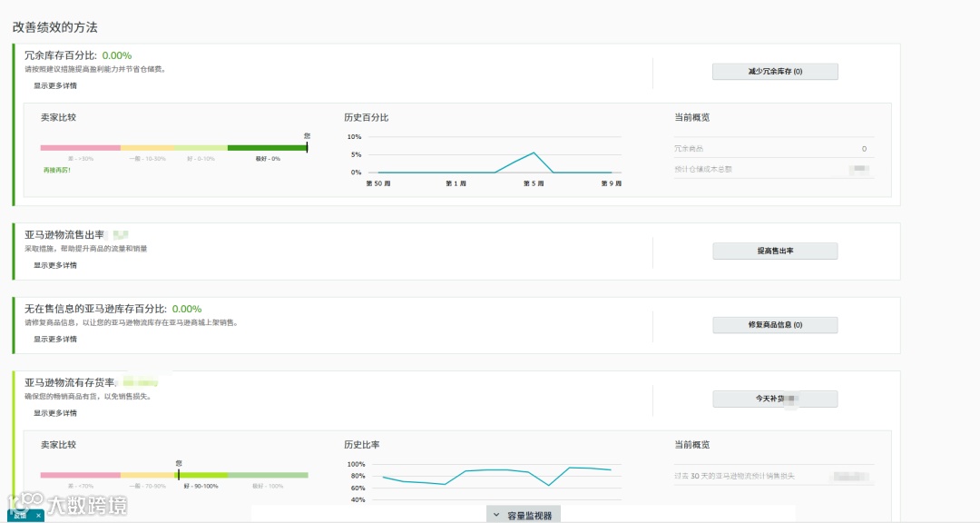The height and width of the screenshot is (523, 980).
Task: Expand 显示更多详情 under 冗余库存百分比
Action: click(55, 85)
